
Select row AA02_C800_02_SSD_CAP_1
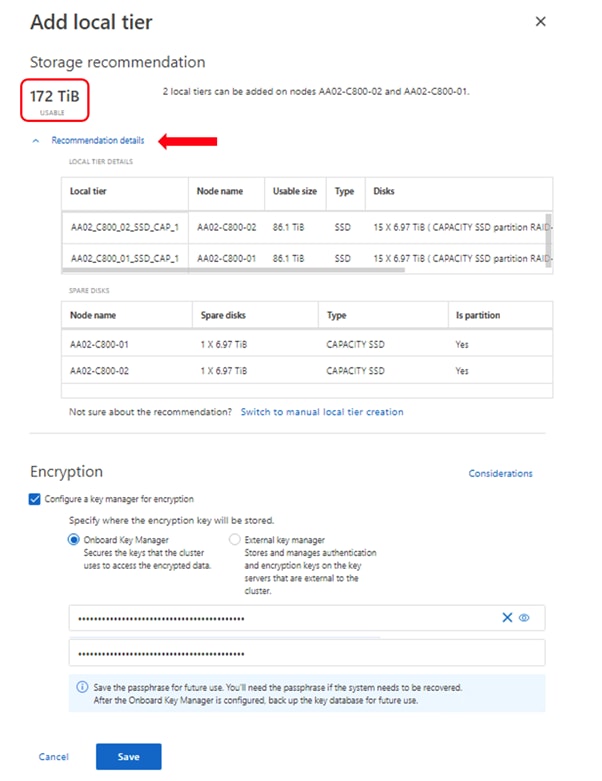[x=307, y=227]
